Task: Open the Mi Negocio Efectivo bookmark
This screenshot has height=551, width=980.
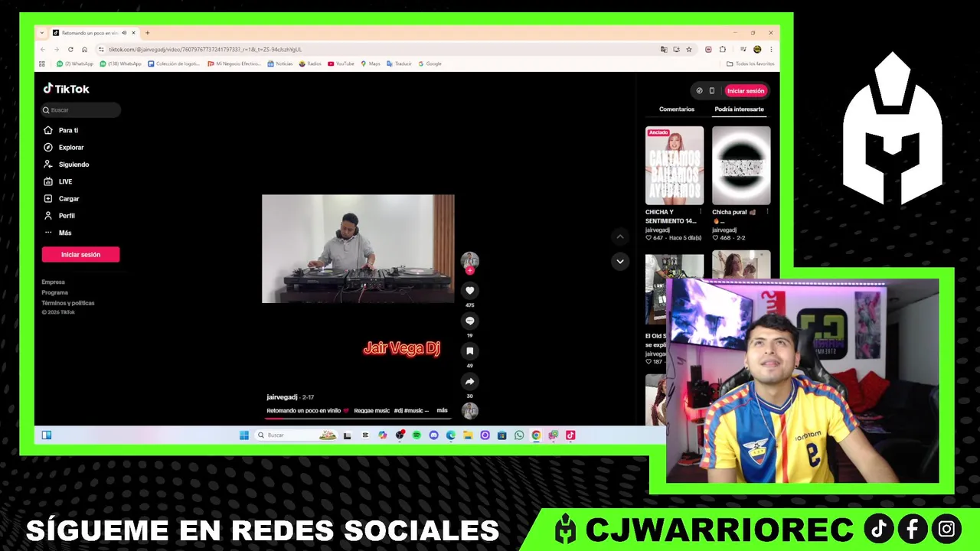Action: [x=234, y=64]
